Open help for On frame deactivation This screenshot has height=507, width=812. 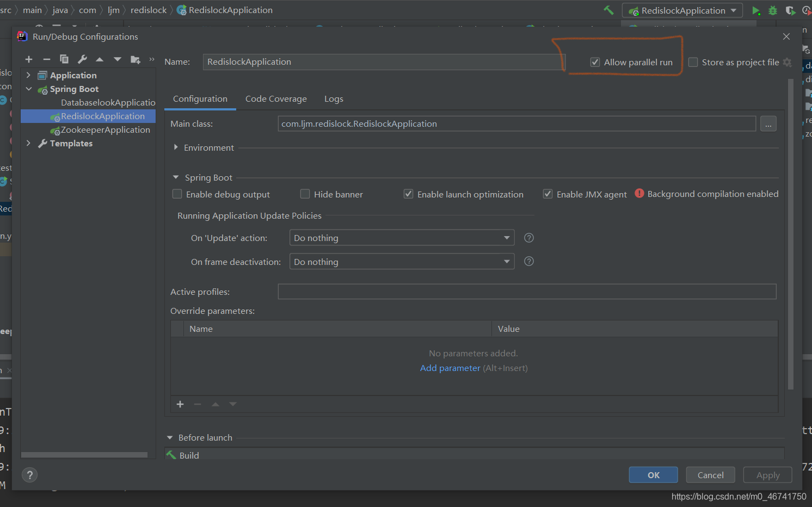(529, 261)
